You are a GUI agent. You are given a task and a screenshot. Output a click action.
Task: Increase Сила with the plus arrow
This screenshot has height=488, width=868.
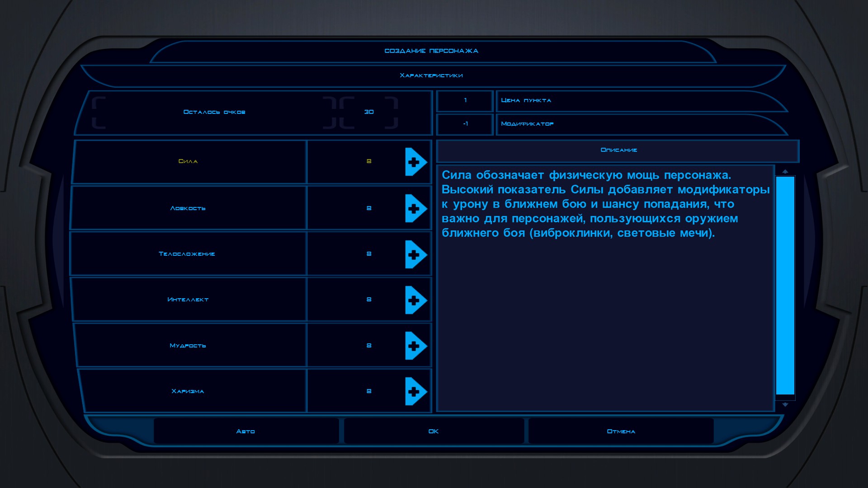(x=416, y=162)
